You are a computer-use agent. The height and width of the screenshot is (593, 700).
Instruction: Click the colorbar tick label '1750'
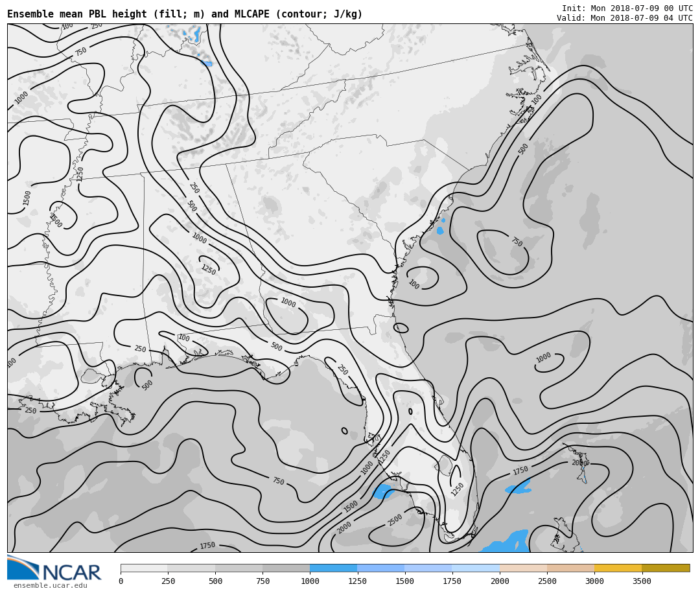[452, 581]
